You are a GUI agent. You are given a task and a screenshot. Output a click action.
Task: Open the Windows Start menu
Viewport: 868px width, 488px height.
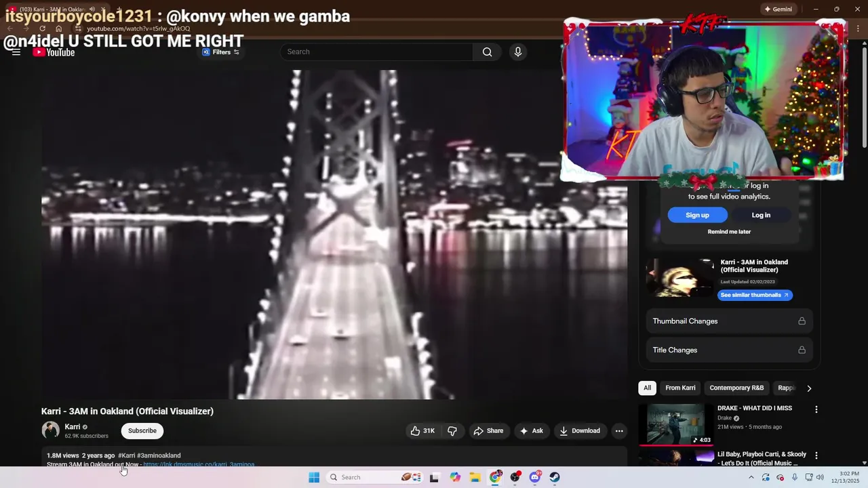(313, 477)
